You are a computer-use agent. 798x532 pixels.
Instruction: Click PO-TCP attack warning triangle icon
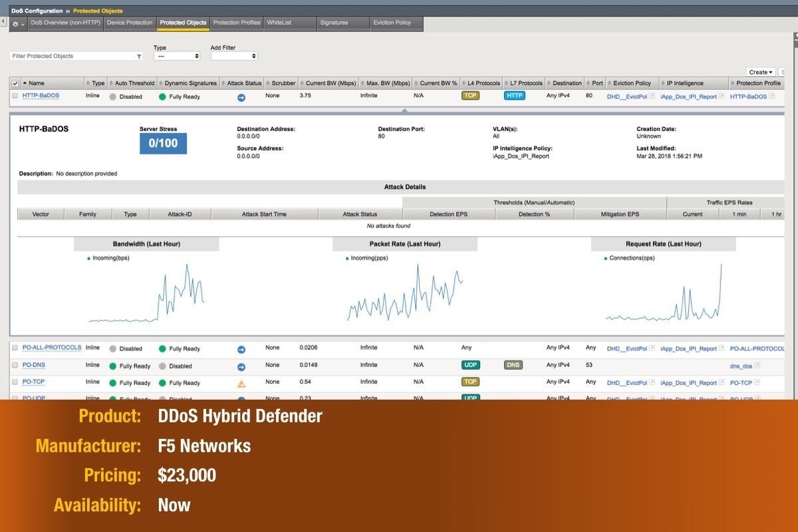click(x=241, y=383)
